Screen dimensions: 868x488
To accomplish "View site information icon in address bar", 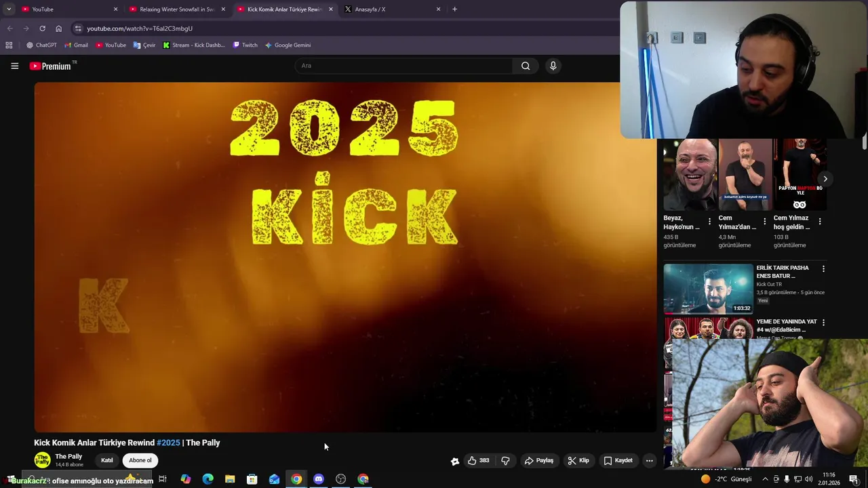I will tap(78, 28).
